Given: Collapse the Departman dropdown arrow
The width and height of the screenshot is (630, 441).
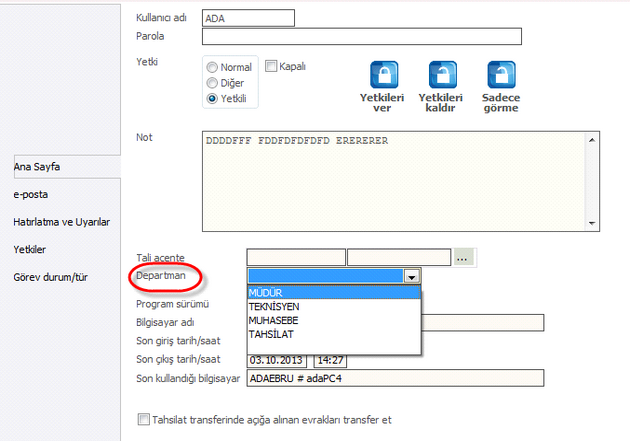Looking at the screenshot, I should point(410,276).
